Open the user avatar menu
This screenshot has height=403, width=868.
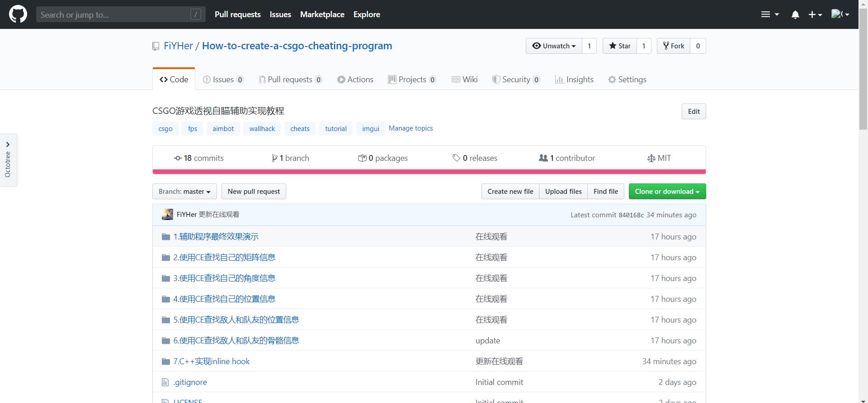(x=840, y=14)
